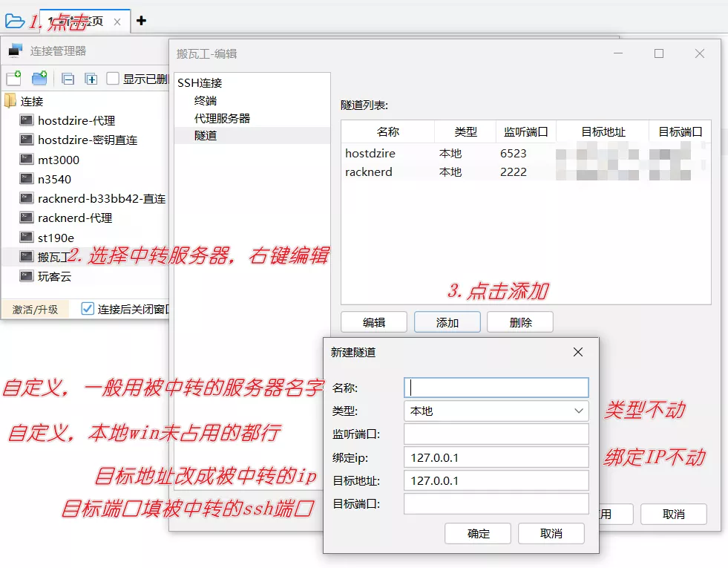Click the open folder icon beside the tab
The height and width of the screenshot is (568, 728).
(x=14, y=22)
